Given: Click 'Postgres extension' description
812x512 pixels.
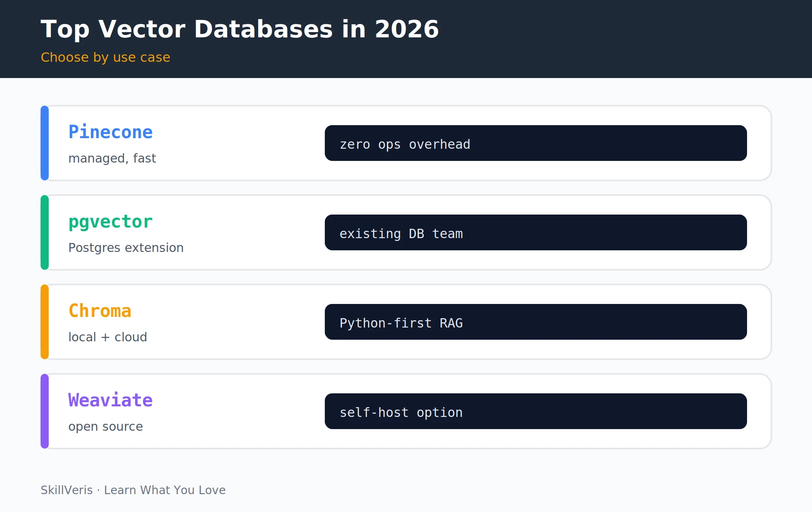Looking at the screenshot, I should 126,247.
